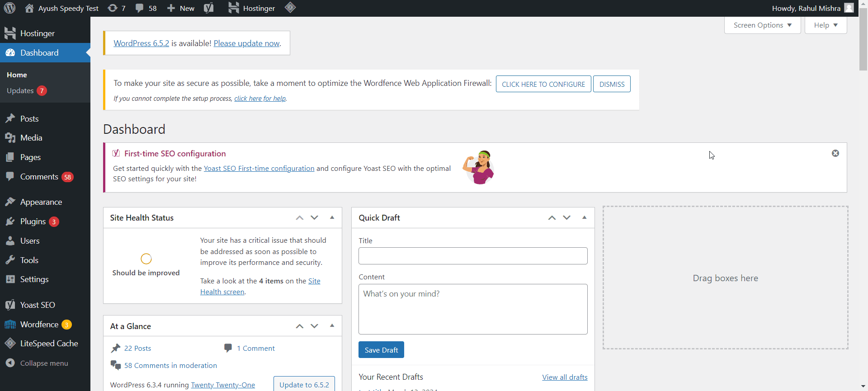Click the LiteSpeed Cache icon in sidebar
868x391 pixels.
pos(10,344)
